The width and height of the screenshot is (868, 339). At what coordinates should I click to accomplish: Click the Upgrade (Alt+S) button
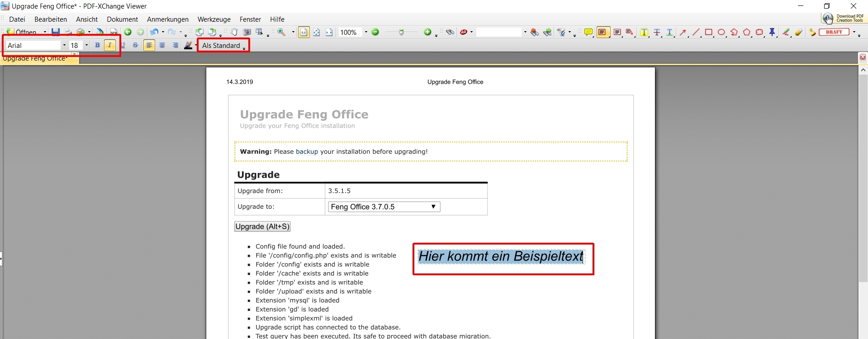[x=262, y=226]
